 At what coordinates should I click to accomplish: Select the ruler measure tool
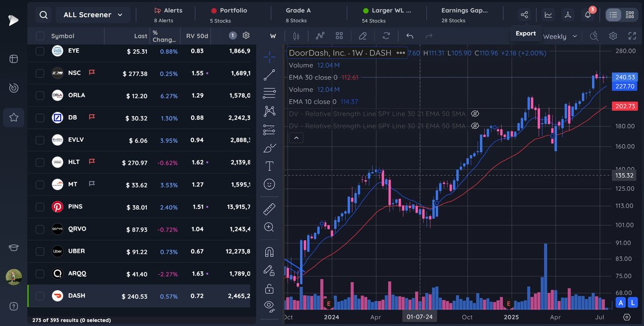269,209
